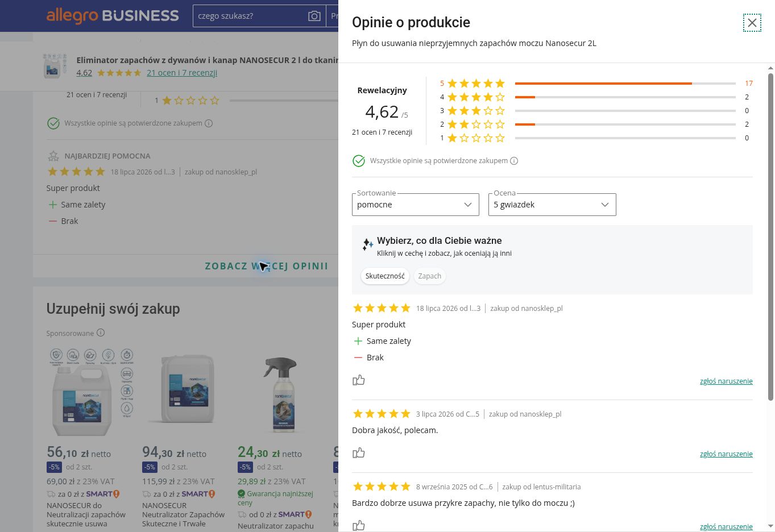Toggle the Skuteczność feature chip
775x532 pixels.
385,276
